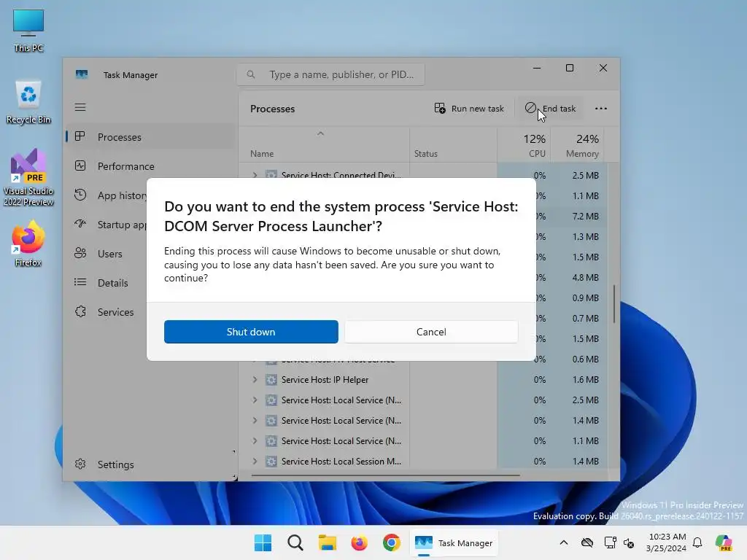747x560 pixels.
Task: Open the Recycle Bin desktop icon
Action: [x=28, y=102]
